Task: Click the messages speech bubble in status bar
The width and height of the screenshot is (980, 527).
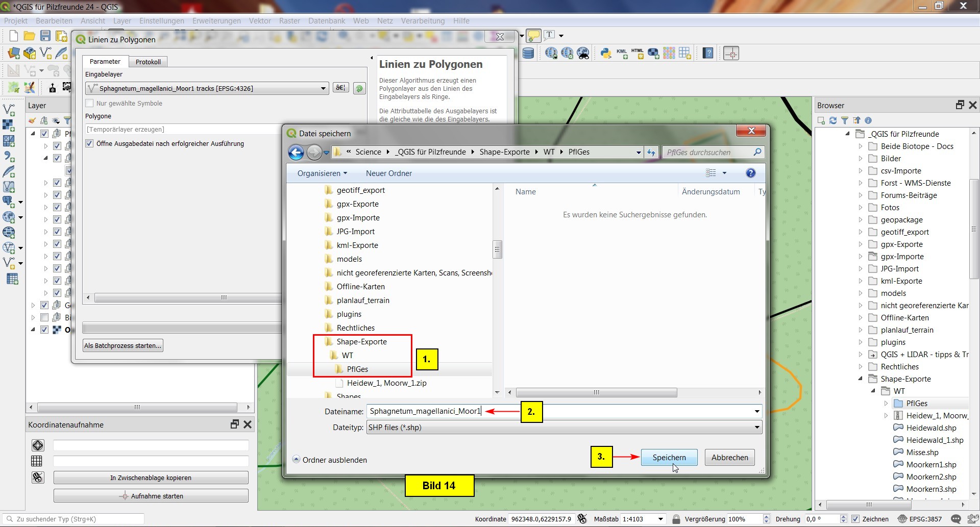Action: tap(956, 519)
